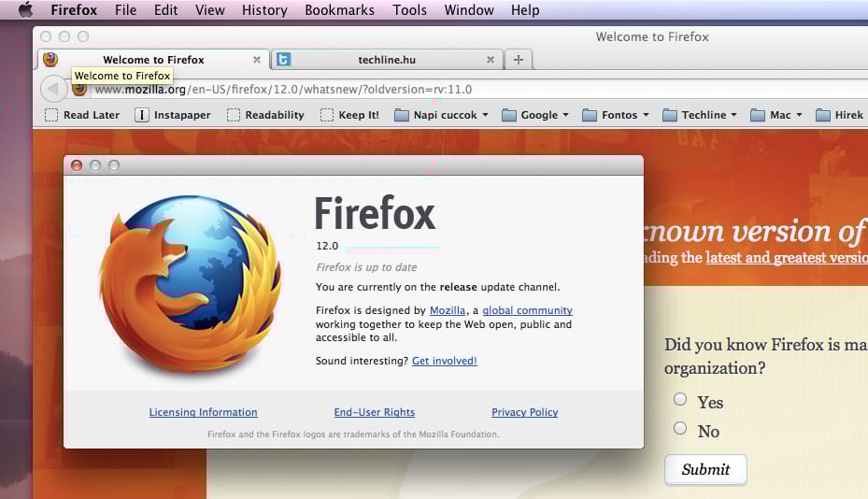Open Licensing Information link
Screen dimensions: 868x499
pos(203,412)
